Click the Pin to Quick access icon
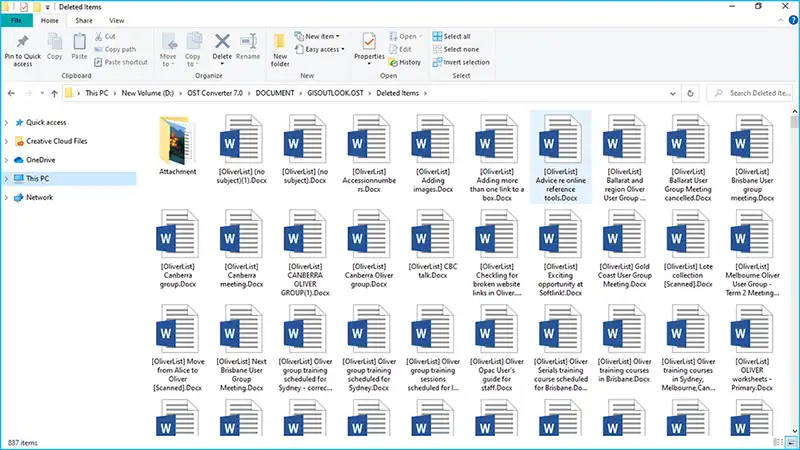Screen dimensions: 800x450 [22, 42]
